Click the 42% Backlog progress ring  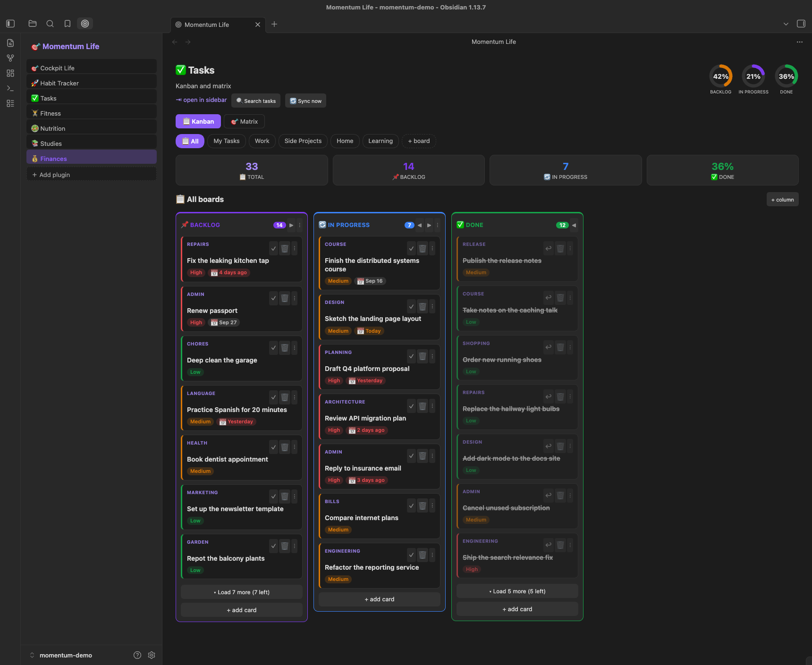point(721,76)
